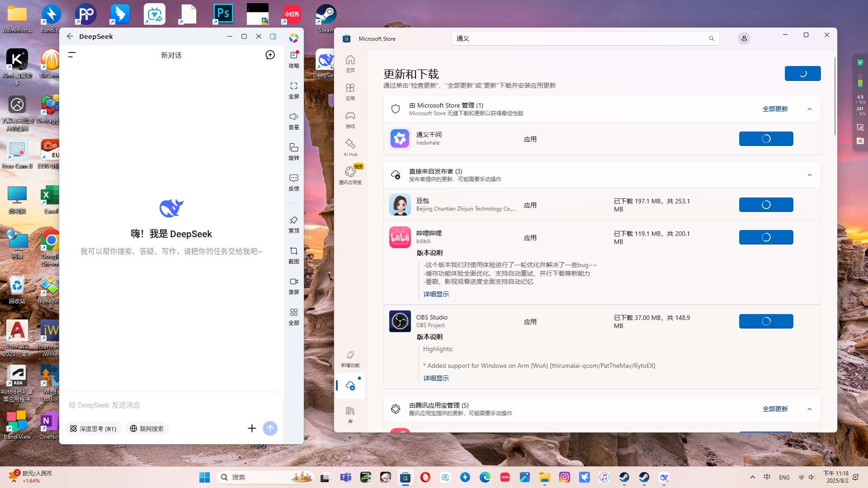Show hidden system tray icons
868x488 pixels.
(x=752, y=477)
